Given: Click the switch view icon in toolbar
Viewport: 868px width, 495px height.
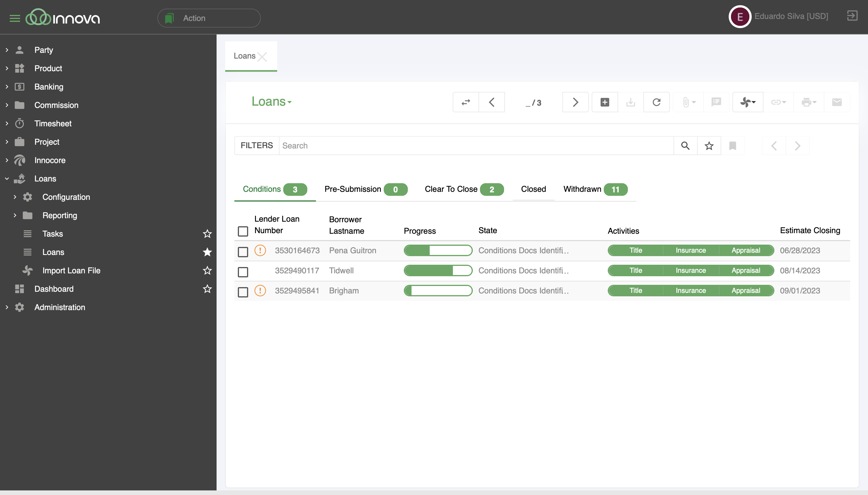Looking at the screenshot, I should pyautogui.click(x=465, y=102).
